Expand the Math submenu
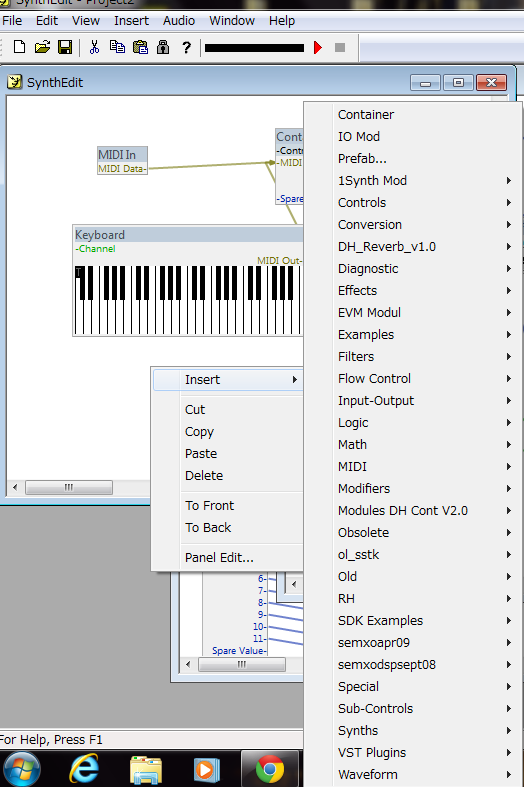 413,445
